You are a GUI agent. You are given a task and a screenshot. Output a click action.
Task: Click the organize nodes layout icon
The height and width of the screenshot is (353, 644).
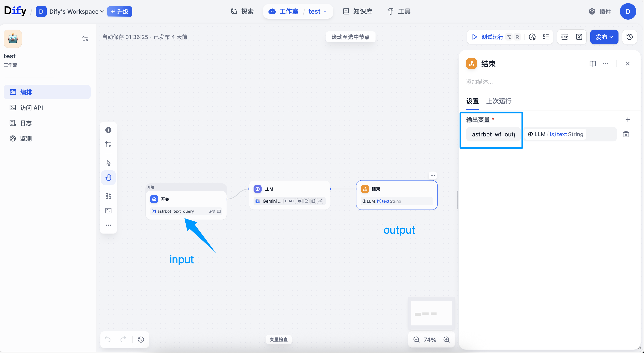pos(108,196)
